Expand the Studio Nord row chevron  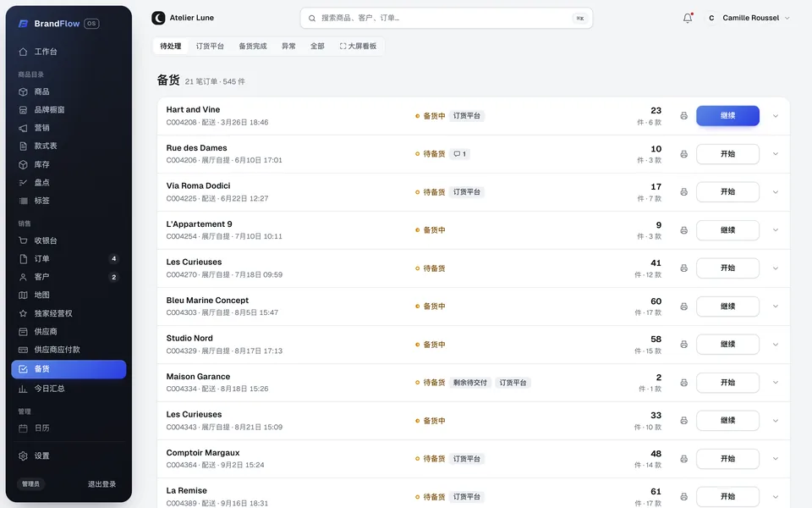coord(776,345)
